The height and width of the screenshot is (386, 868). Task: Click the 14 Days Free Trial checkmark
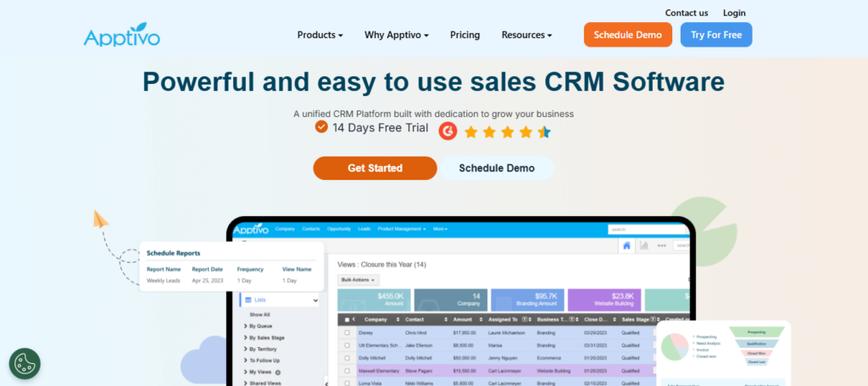coord(321,126)
